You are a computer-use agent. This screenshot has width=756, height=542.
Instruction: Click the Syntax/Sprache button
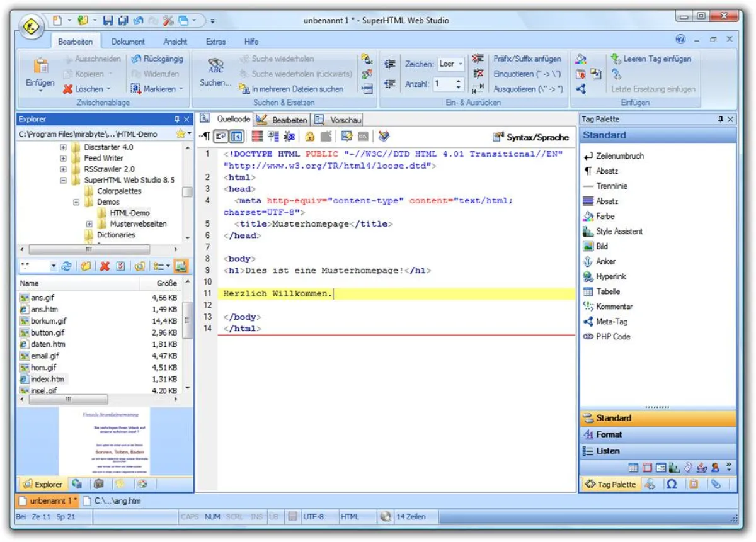533,137
